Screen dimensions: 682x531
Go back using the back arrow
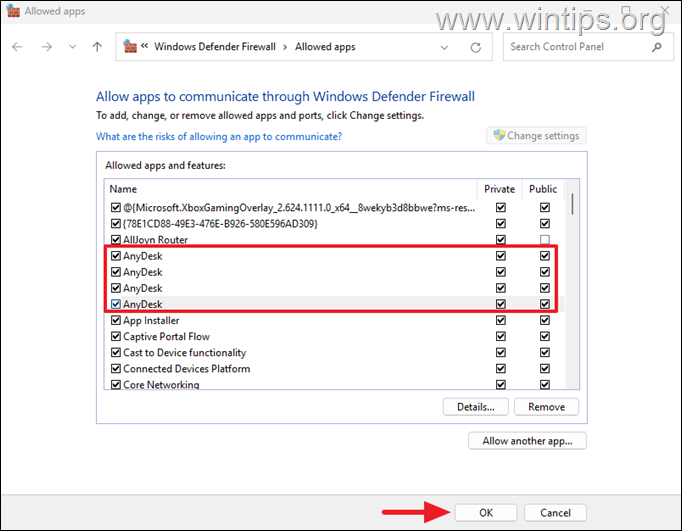coord(17,47)
